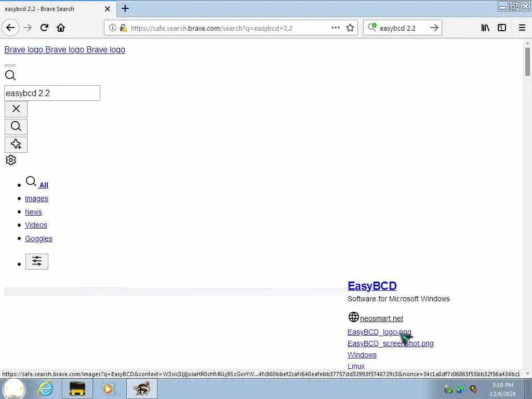
Task: Click the magnifier icon above the search field
Action: 10,75
